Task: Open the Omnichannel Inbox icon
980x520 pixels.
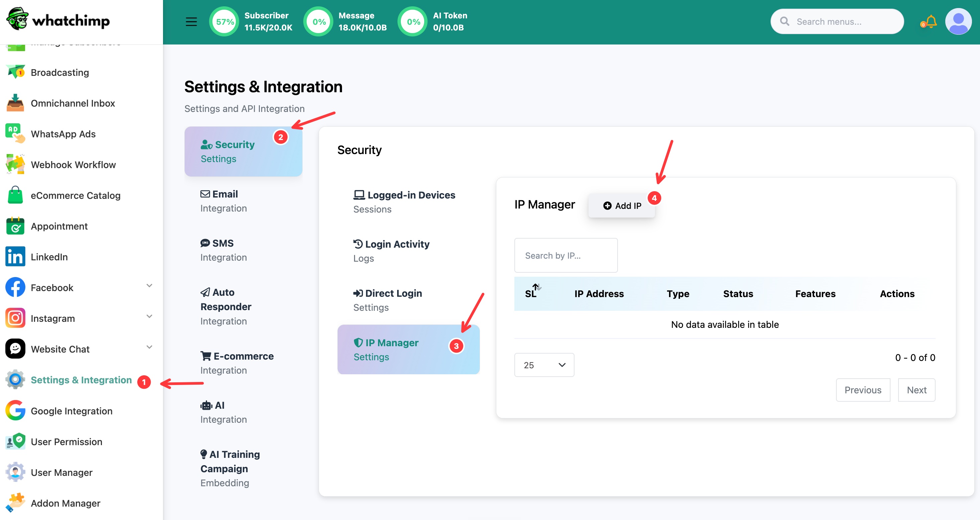Action: point(15,103)
